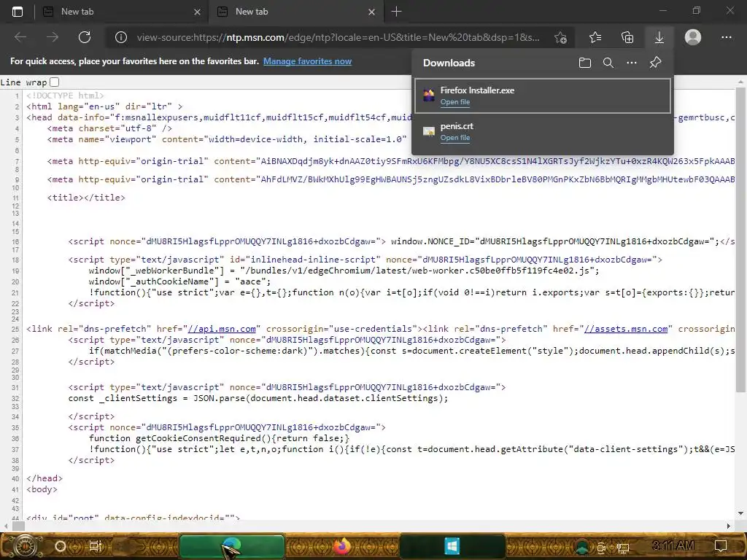
Task: Close the second New tab
Action: (x=371, y=12)
